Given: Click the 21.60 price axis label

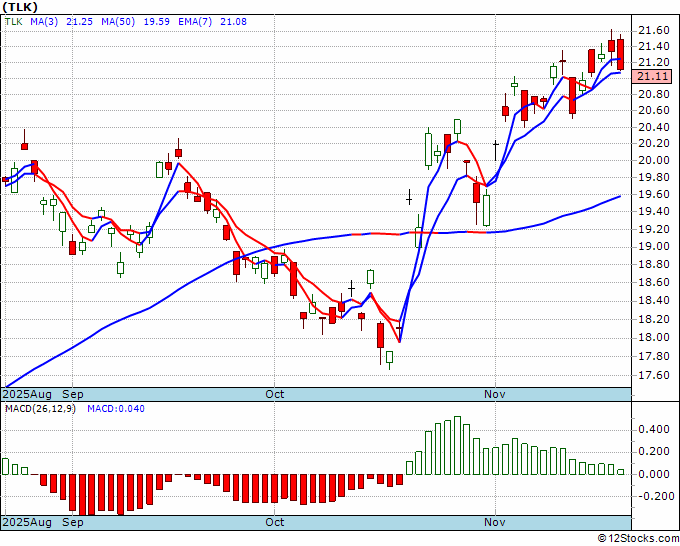Looking at the screenshot, I should tap(654, 30).
